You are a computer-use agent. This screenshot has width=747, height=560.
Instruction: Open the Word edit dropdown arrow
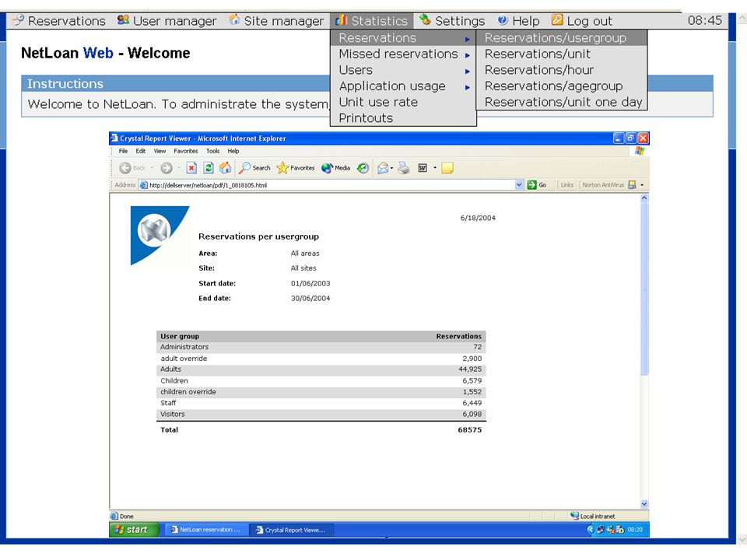point(435,168)
